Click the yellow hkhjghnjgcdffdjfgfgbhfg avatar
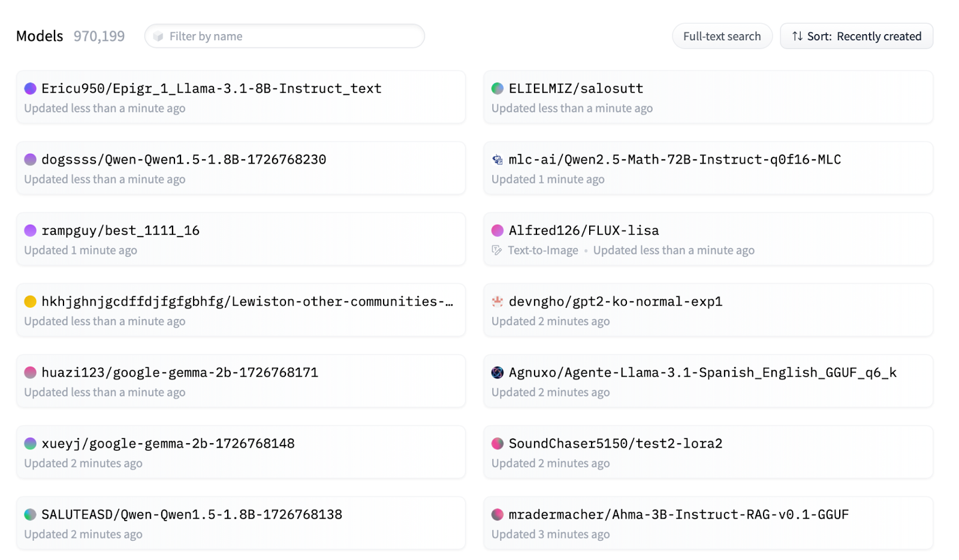 (x=30, y=302)
